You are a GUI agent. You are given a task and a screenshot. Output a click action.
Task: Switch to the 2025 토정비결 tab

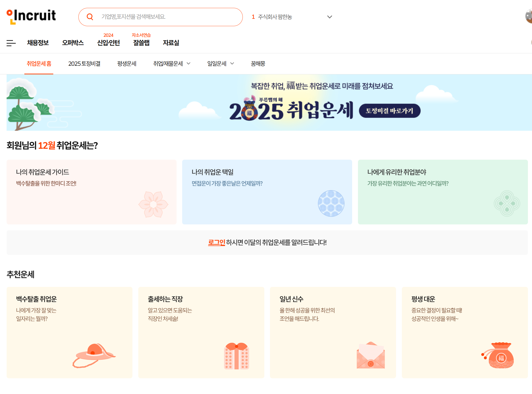coord(84,64)
